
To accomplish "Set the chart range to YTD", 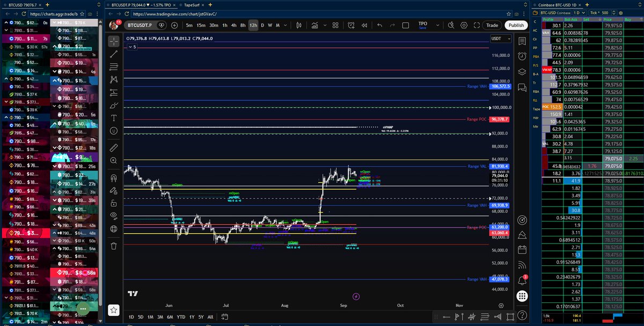I will tap(181, 317).
